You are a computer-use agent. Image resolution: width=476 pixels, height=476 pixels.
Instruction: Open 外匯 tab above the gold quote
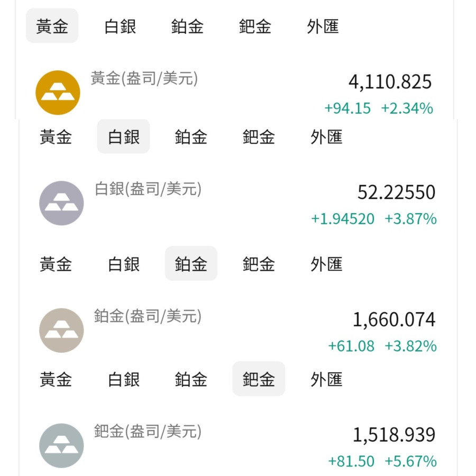pyautogui.click(x=323, y=26)
